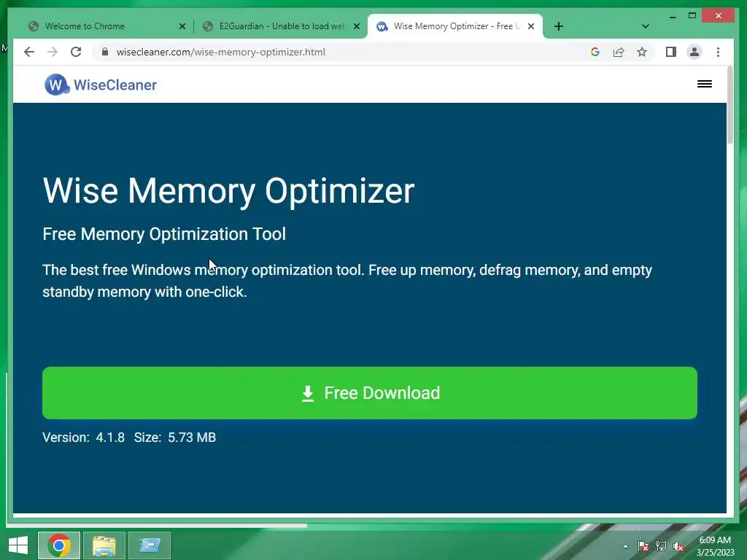Maximize the Chrome window
Image resolution: width=747 pixels, height=560 pixels.
click(x=692, y=16)
